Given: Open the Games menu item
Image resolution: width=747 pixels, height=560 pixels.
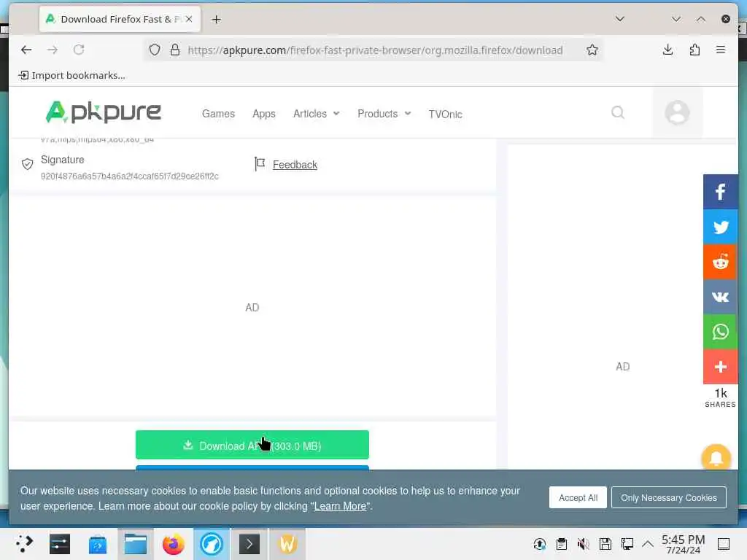Looking at the screenshot, I should pyautogui.click(x=218, y=114).
